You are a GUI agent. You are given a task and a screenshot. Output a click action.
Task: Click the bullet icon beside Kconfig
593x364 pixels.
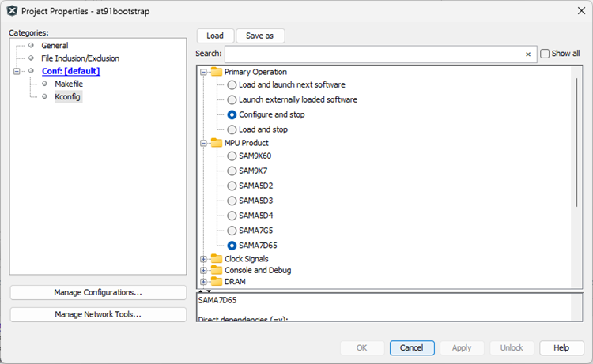click(x=45, y=96)
